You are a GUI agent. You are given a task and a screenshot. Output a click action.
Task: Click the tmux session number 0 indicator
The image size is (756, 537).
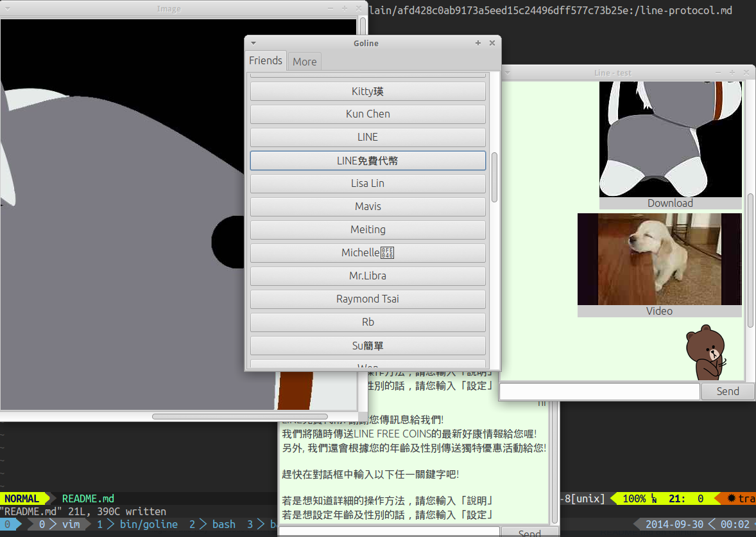tap(7, 524)
